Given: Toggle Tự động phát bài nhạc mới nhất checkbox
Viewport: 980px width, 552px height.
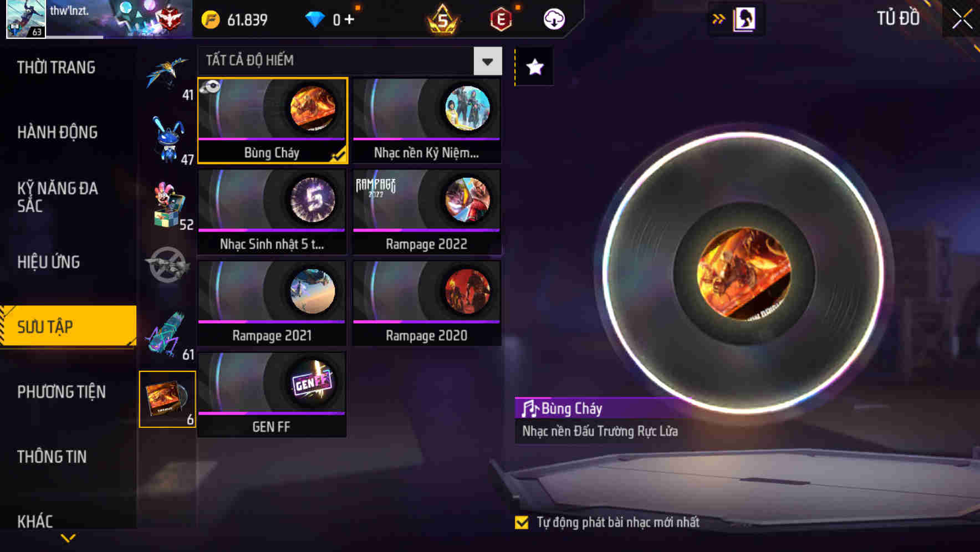Looking at the screenshot, I should click(x=522, y=522).
